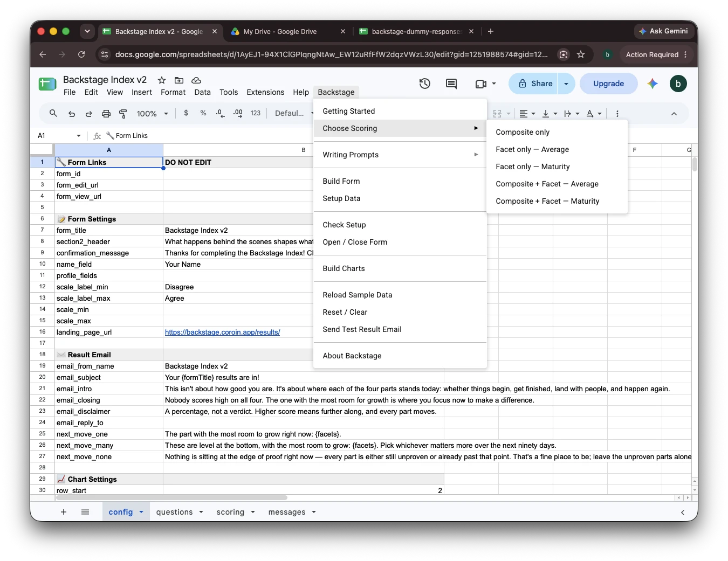Screen dimensions: 728x561
Task: Click the Share button
Action: point(535,84)
